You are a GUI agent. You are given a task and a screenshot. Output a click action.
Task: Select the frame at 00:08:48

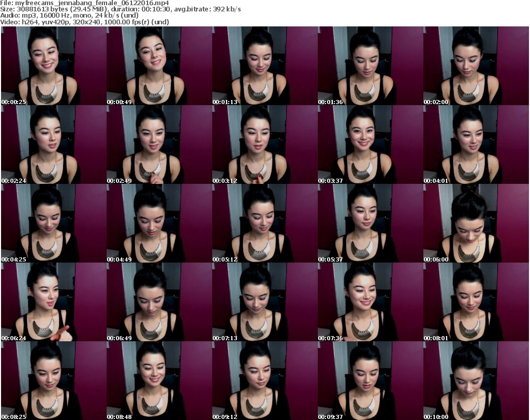159,381
